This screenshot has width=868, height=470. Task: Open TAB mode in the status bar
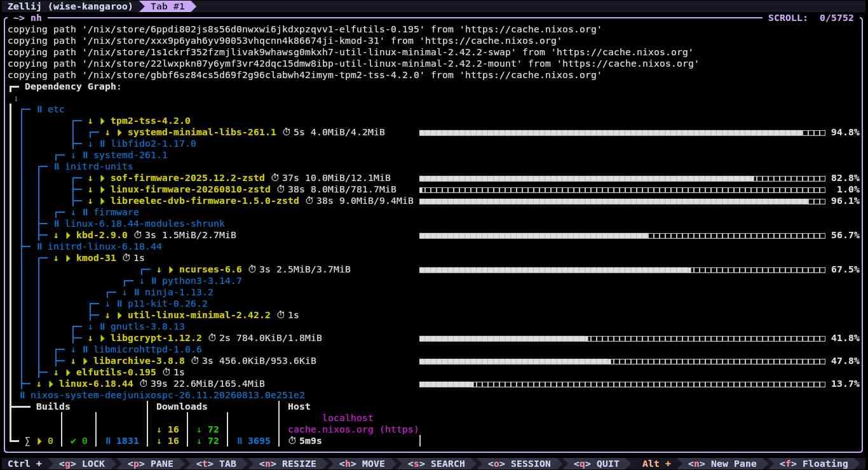point(216,464)
